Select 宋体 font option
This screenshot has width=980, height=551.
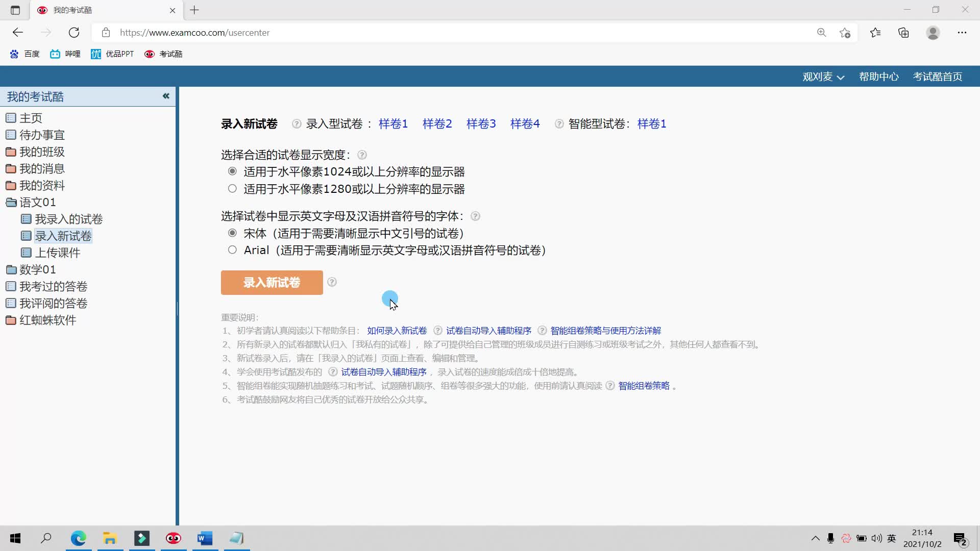[x=232, y=233]
